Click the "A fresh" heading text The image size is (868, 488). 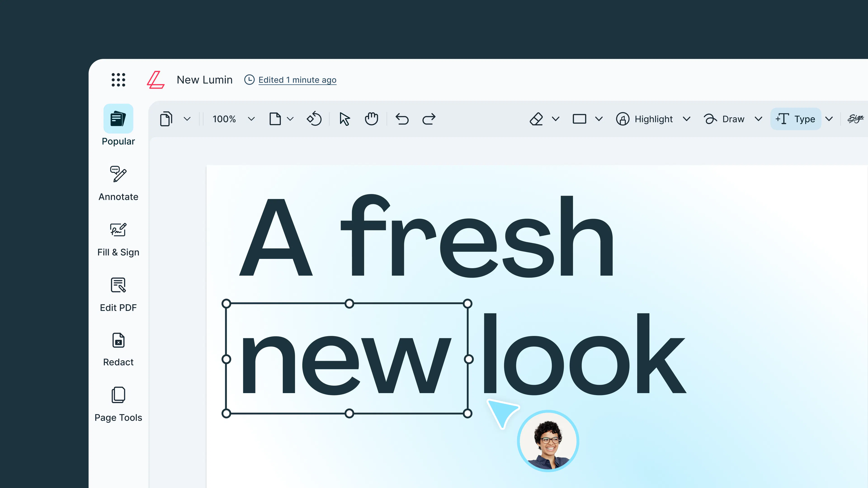click(x=426, y=235)
